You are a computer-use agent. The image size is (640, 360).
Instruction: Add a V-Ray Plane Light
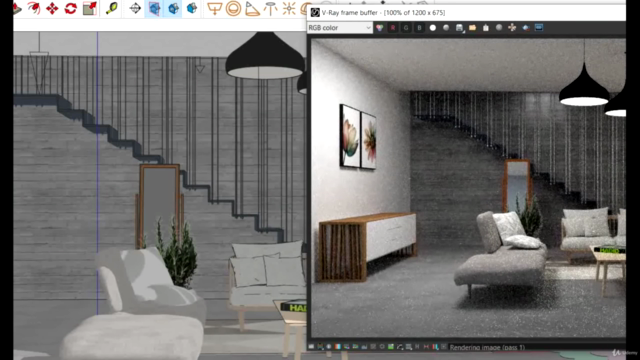click(x=214, y=8)
